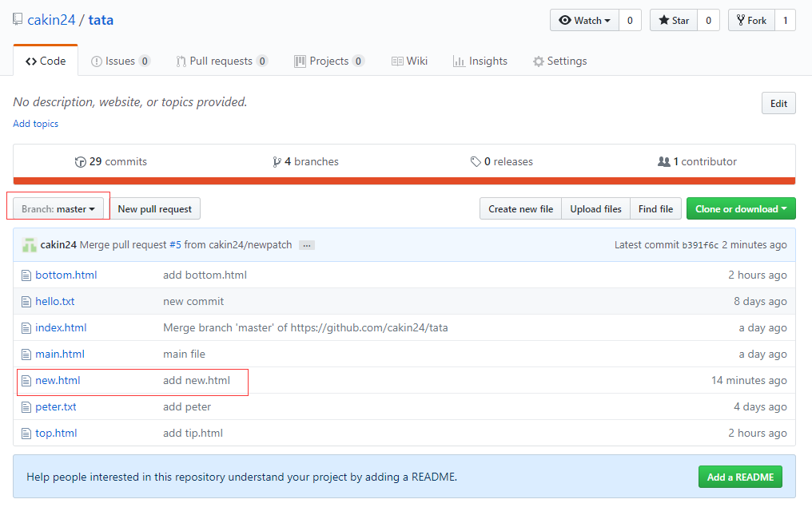
Task: Open the latest commit b391f6c
Action: coord(700,245)
